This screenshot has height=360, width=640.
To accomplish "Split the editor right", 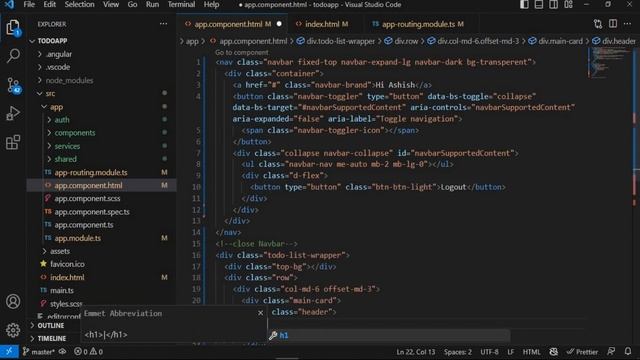I will pyautogui.click(x=613, y=24).
